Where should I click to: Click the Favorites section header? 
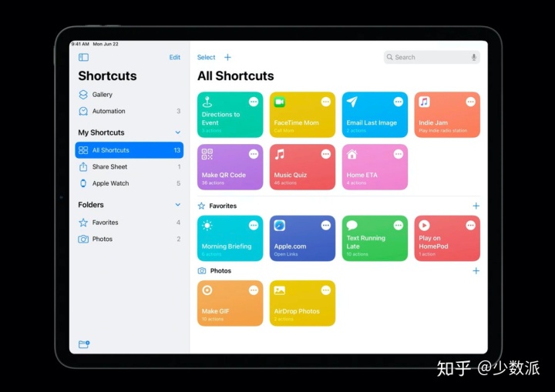tap(217, 206)
